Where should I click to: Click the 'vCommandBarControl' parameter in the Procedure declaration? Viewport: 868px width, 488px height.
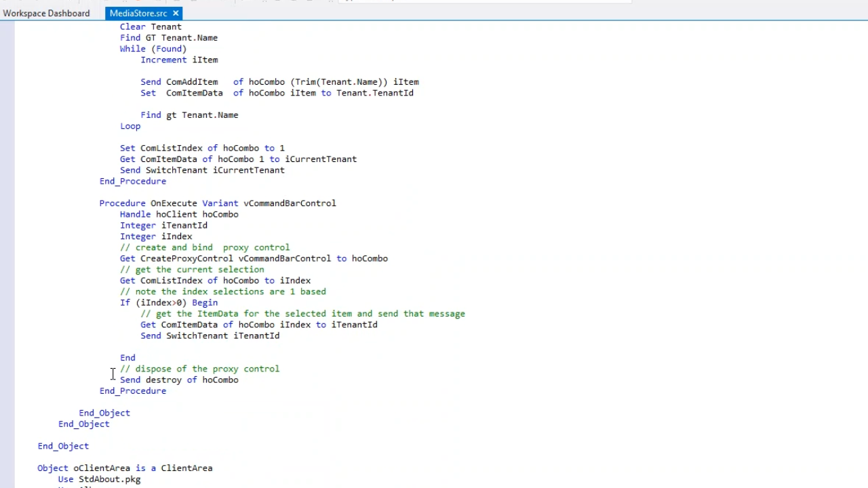[x=290, y=203]
